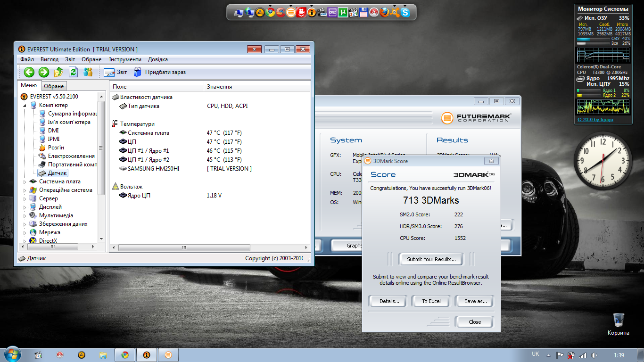Expand the Мультимедіа tree node
644x362 pixels.
(x=25, y=215)
